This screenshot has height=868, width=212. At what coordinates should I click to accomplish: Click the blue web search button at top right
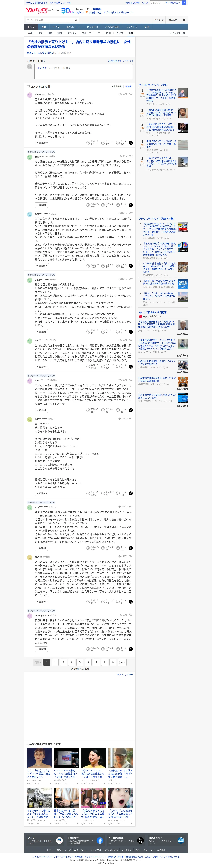(x=184, y=3)
